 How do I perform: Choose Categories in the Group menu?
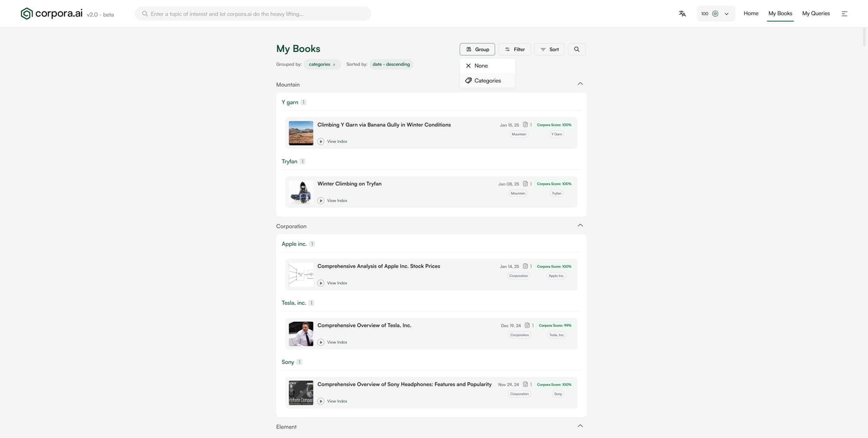point(487,81)
